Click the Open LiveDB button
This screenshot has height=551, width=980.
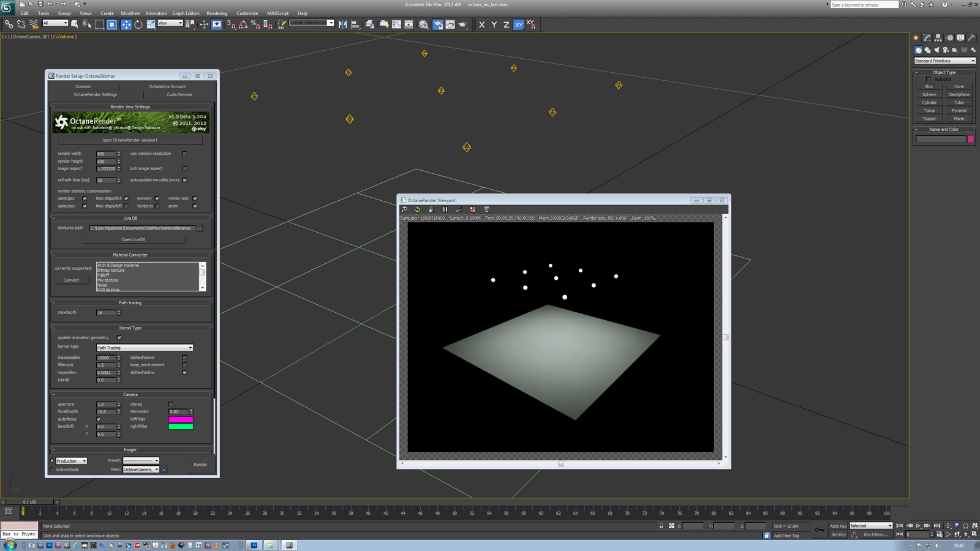(133, 239)
